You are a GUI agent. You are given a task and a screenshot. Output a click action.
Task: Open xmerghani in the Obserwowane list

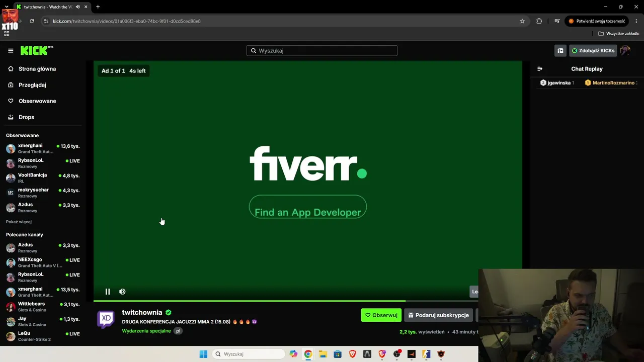(43, 149)
